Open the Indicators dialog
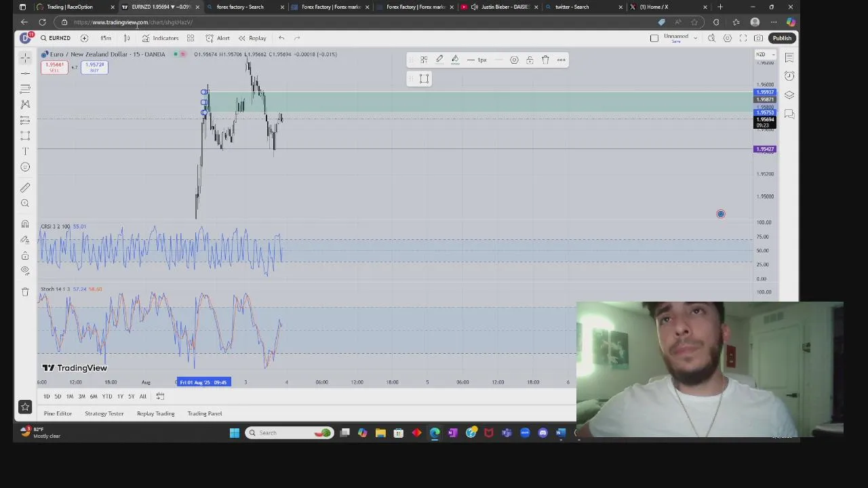The width and height of the screenshot is (868, 488). point(161,38)
